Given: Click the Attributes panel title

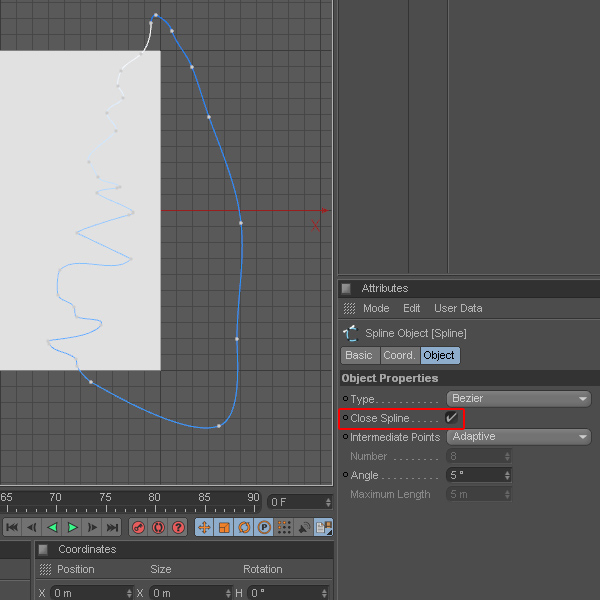Looking at the screenshot, I should pyautogui.click(x=385, y=289).
